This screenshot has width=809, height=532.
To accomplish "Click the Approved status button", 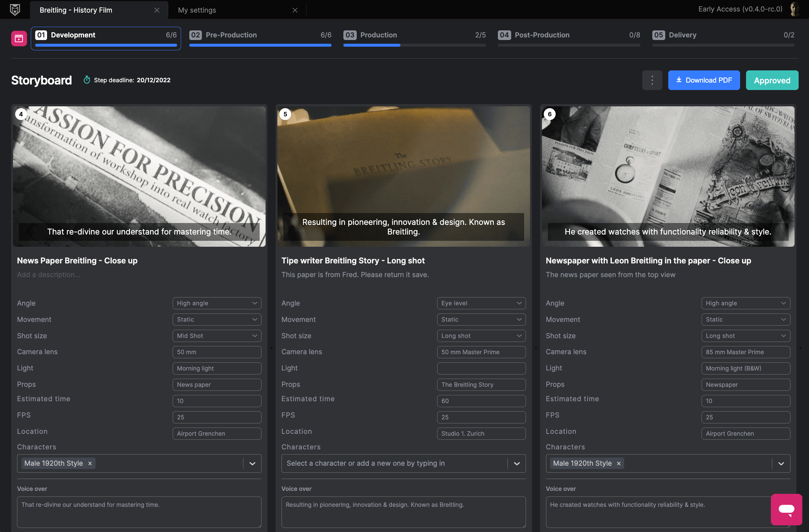I will pyautogui.click(x=772, y=80).
